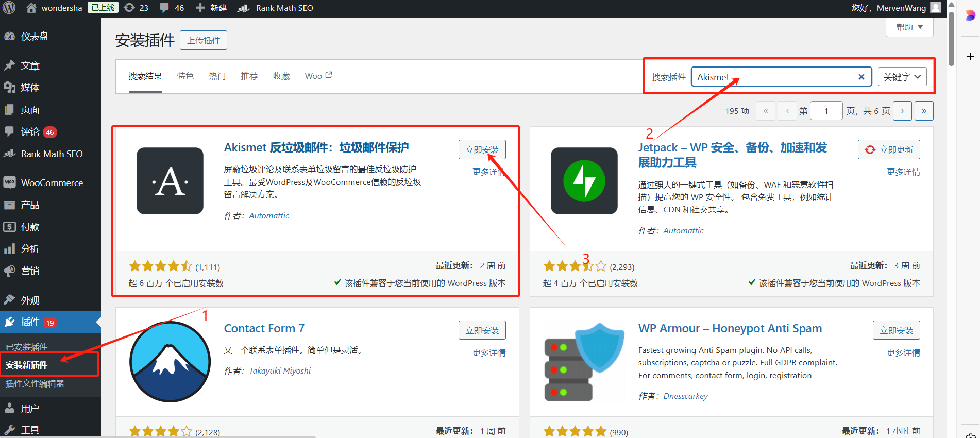Update Jetpack with 立即更新
The image size is (980, 438).
pyautogui.click(x=889, y=149)
